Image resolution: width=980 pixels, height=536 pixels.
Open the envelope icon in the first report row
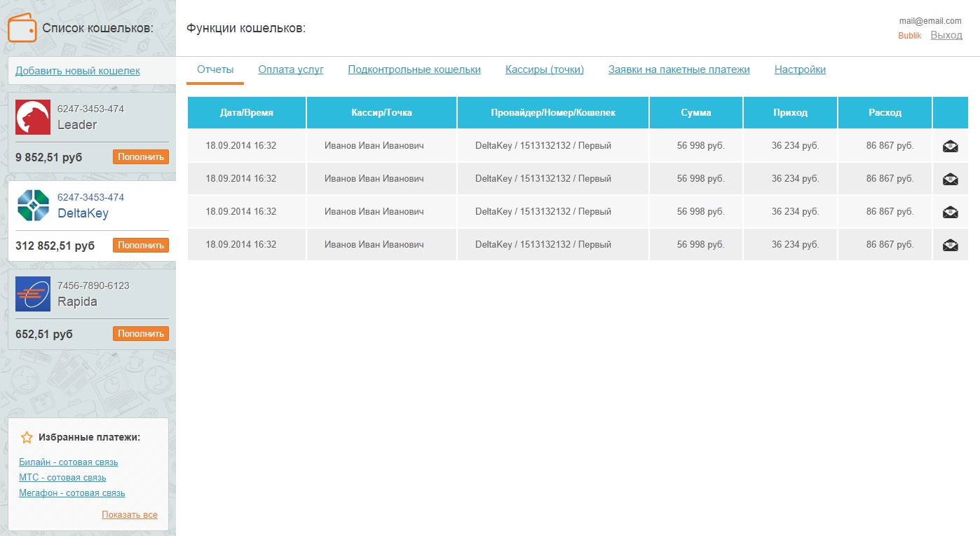951,146
